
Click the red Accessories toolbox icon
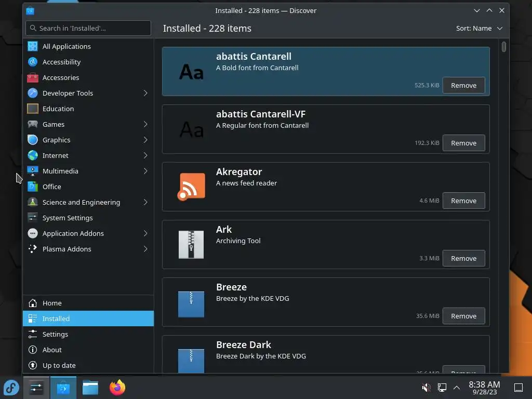33,77
